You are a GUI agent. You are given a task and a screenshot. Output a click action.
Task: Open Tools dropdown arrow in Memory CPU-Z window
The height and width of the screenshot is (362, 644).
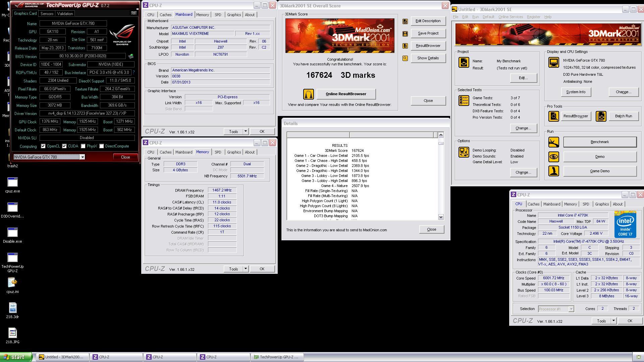(x=246, y=269)
